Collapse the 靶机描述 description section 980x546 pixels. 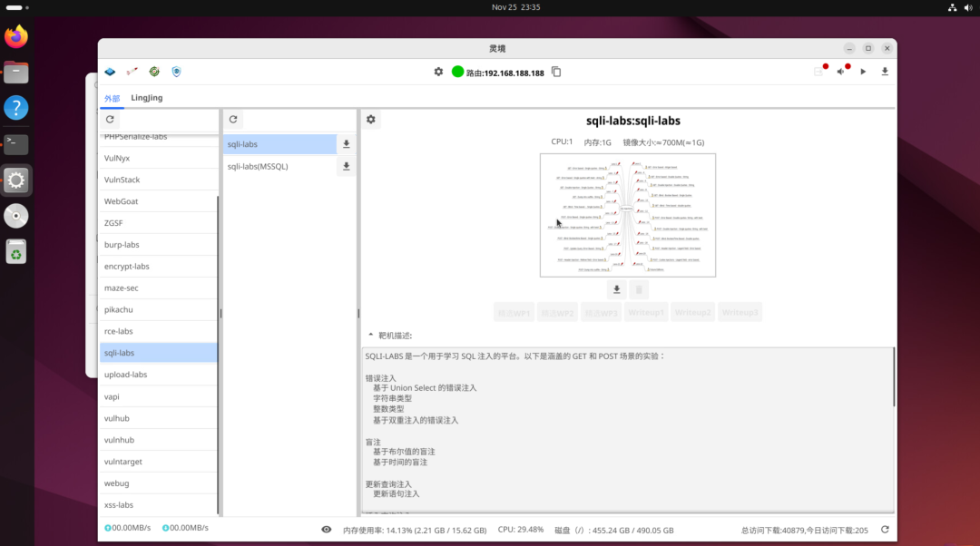(x=370, y=336)
